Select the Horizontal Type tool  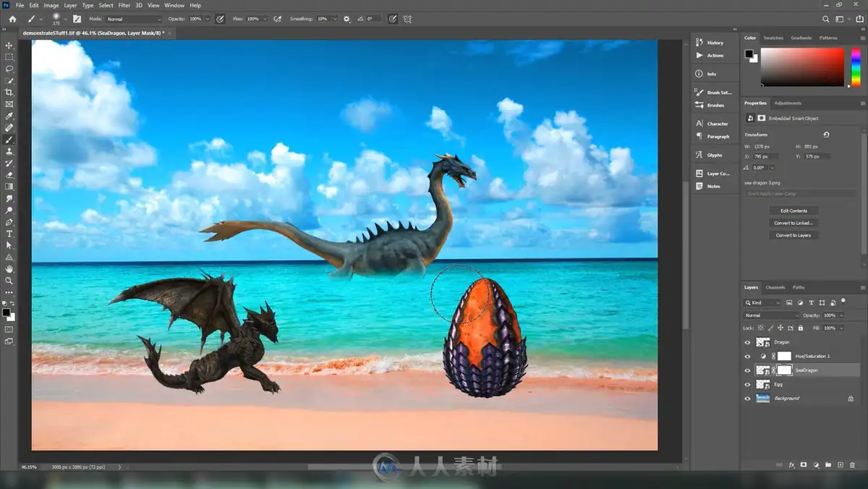[x=9, y=234]
